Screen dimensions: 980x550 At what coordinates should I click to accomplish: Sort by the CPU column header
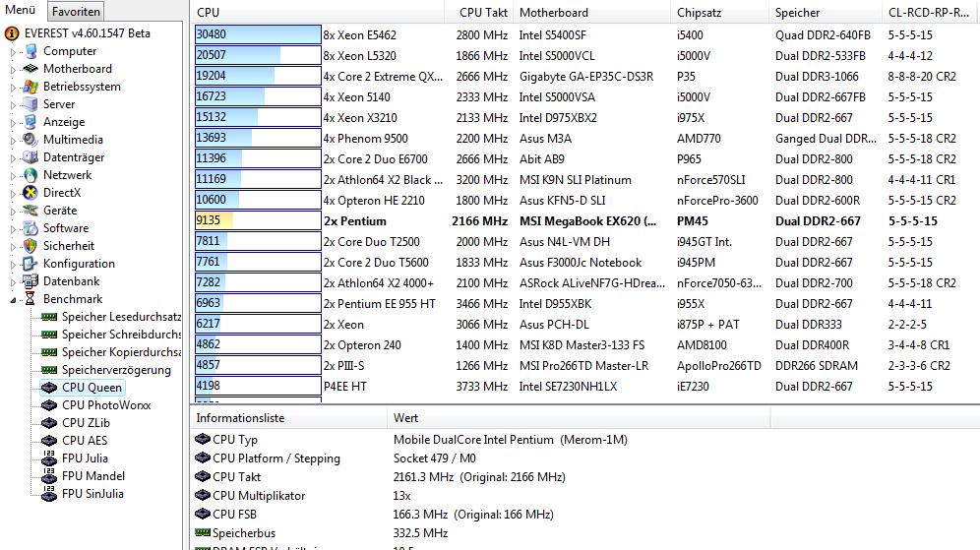coord(317,13)
